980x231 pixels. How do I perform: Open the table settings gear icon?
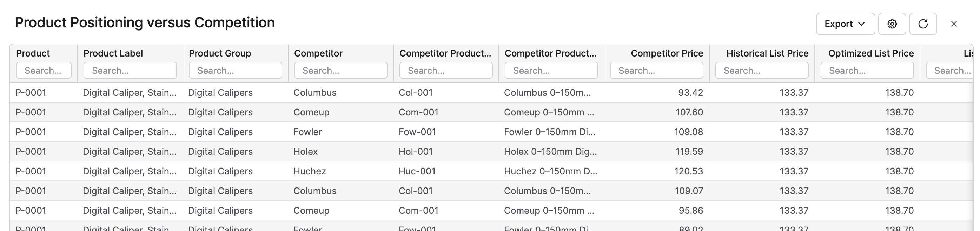pyautogui.click(x=892, y=24)
